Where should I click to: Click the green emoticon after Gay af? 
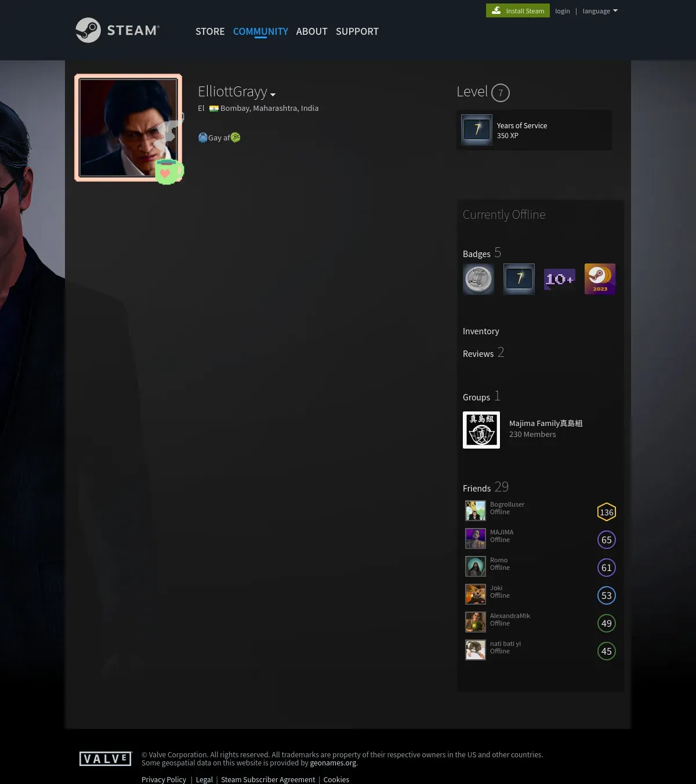click(x=235, y=138)
